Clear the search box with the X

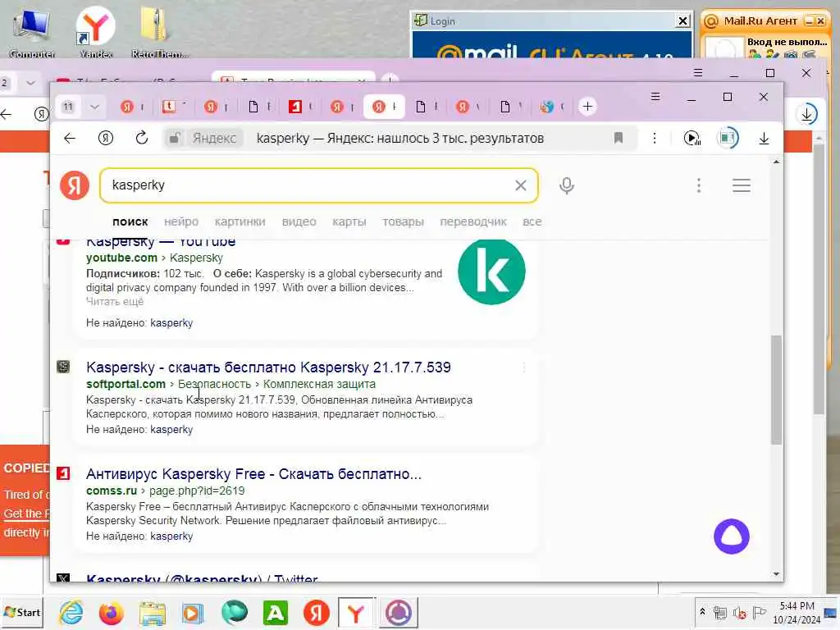[521, 185]
